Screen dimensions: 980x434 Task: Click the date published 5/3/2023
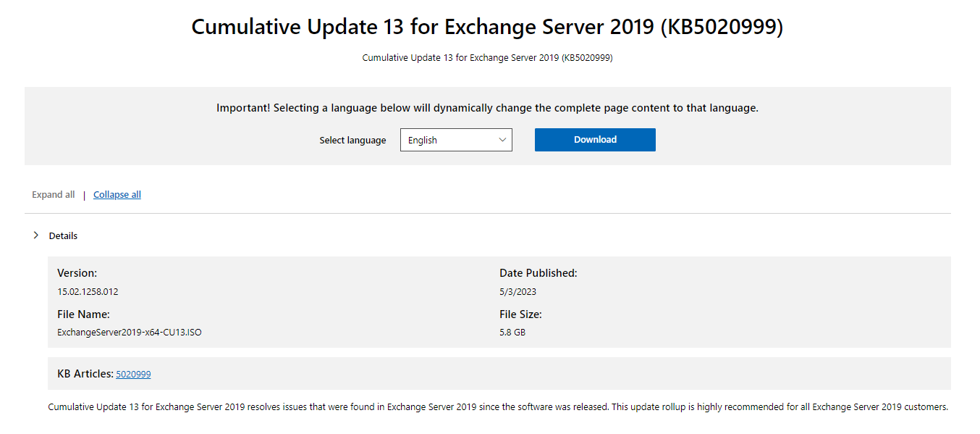(518, 292)
